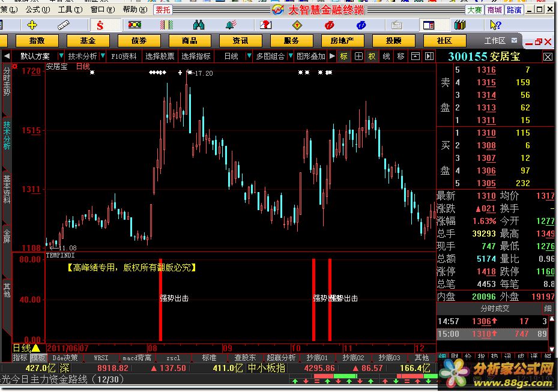This screenshot has width=559, height=392.
Task: Click the yellow four-way arrow toolbar icon
Action: (32, 25)
